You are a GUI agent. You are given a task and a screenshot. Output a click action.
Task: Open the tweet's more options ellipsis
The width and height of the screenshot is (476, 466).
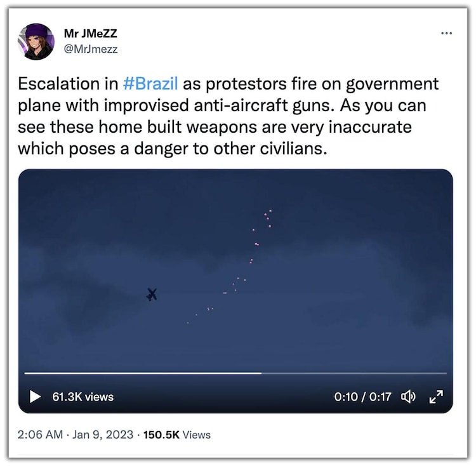pyautogui.click(x=446, y=33)
